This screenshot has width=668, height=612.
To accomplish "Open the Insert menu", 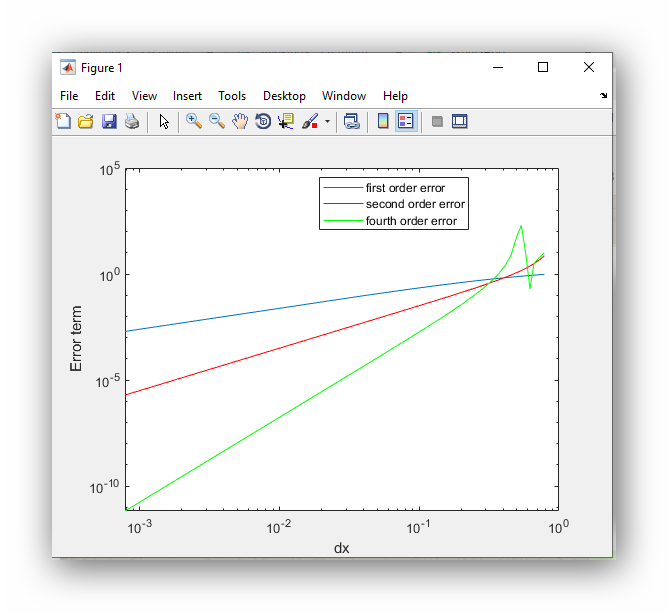I will (187, 96).
